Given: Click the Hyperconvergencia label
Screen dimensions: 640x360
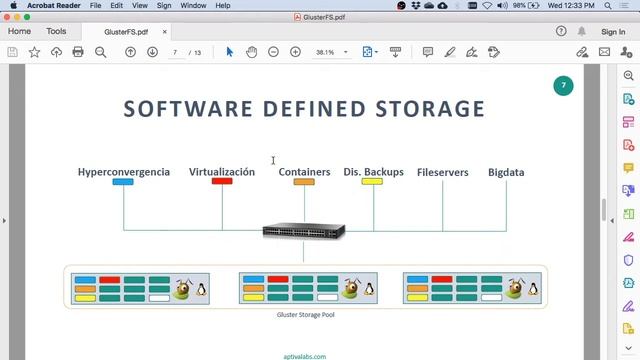Looking at the screenshot, I should 124,172.
